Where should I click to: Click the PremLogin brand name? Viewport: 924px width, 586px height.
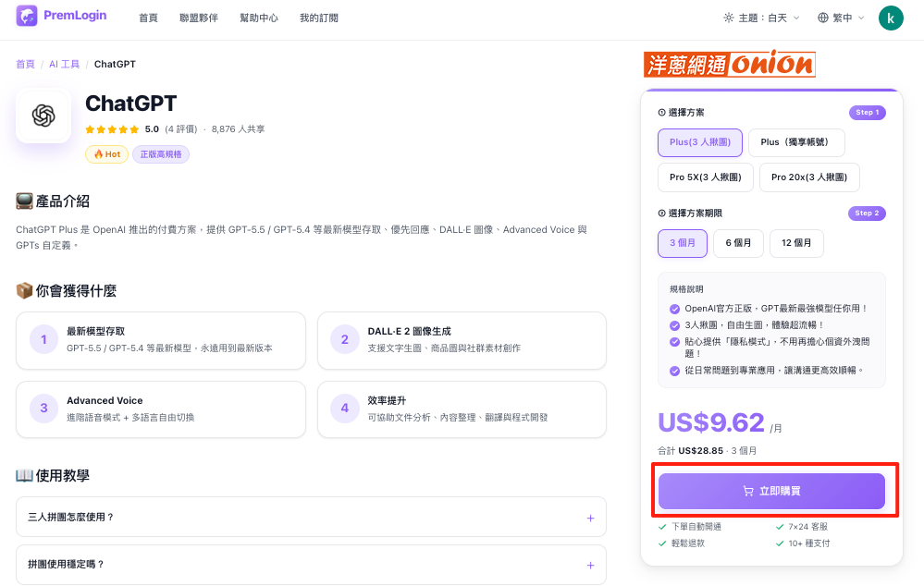75,16
